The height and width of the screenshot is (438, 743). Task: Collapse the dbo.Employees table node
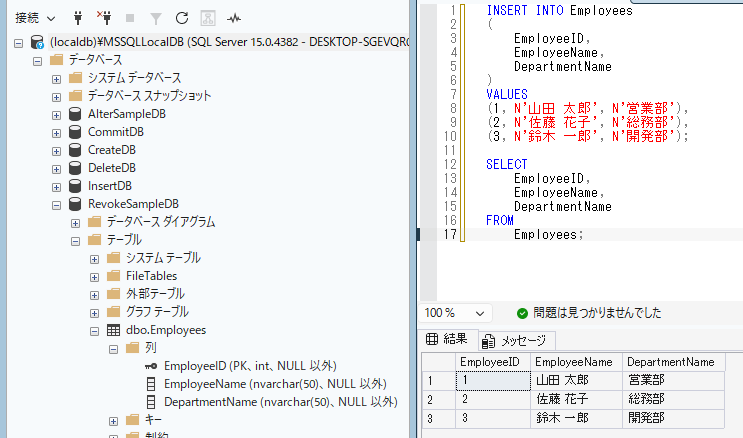pyautogui.click(x=94, y=331)
